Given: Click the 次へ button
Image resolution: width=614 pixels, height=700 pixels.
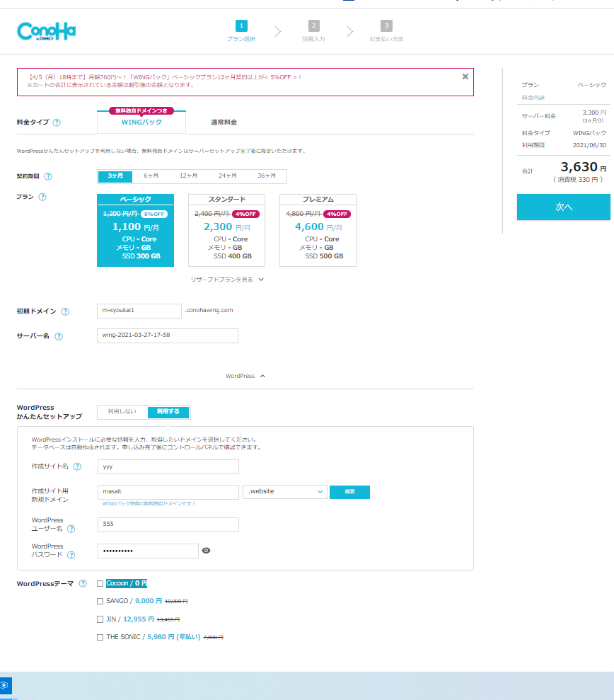Looking at the screenshot, I should (x=564, y=207).
